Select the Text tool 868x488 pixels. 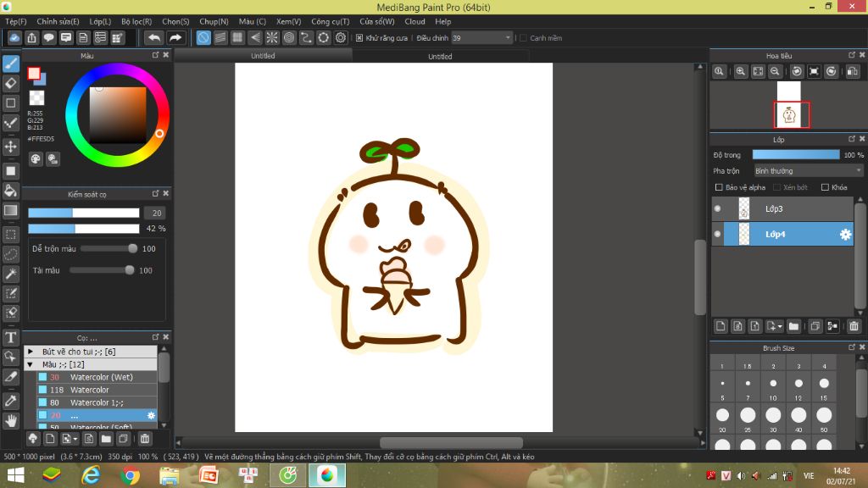pos(11,337)
